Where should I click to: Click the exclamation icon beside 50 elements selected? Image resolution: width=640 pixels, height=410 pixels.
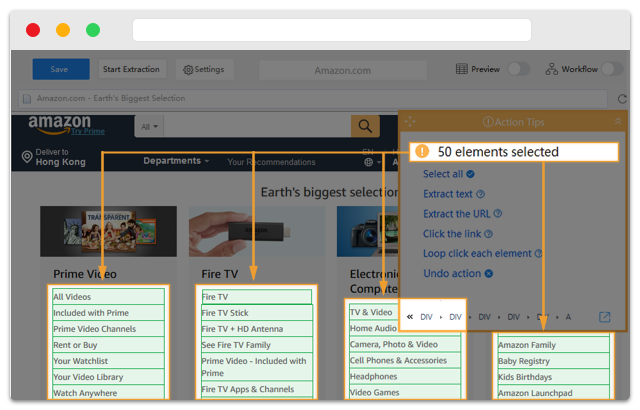point(422,151)
